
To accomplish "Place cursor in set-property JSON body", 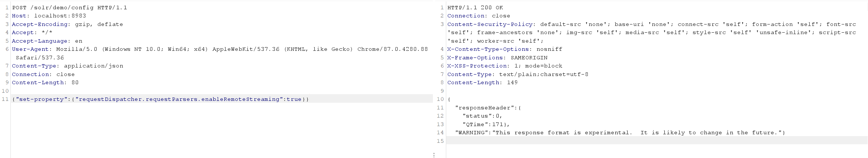I will click(x=160, y=99).
